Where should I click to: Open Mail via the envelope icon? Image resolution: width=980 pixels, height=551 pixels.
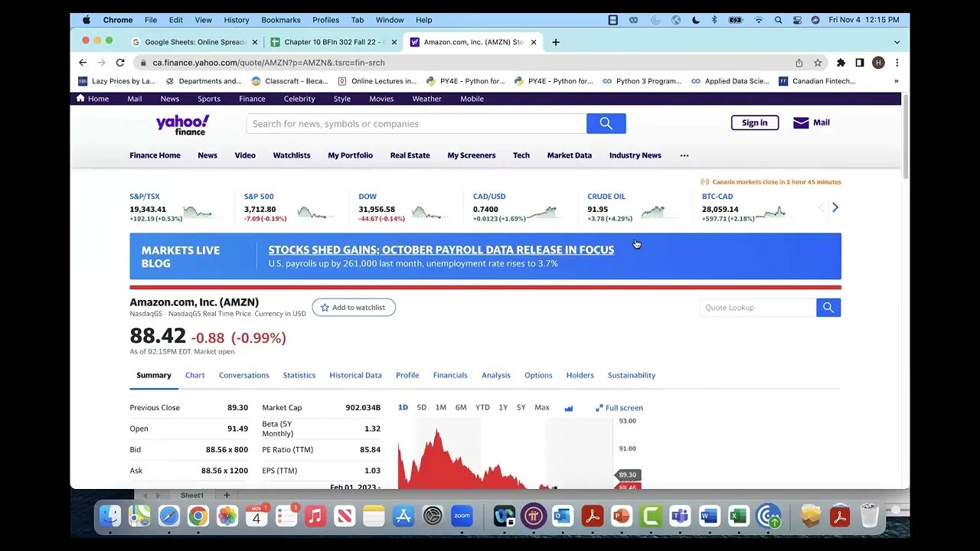801,122
